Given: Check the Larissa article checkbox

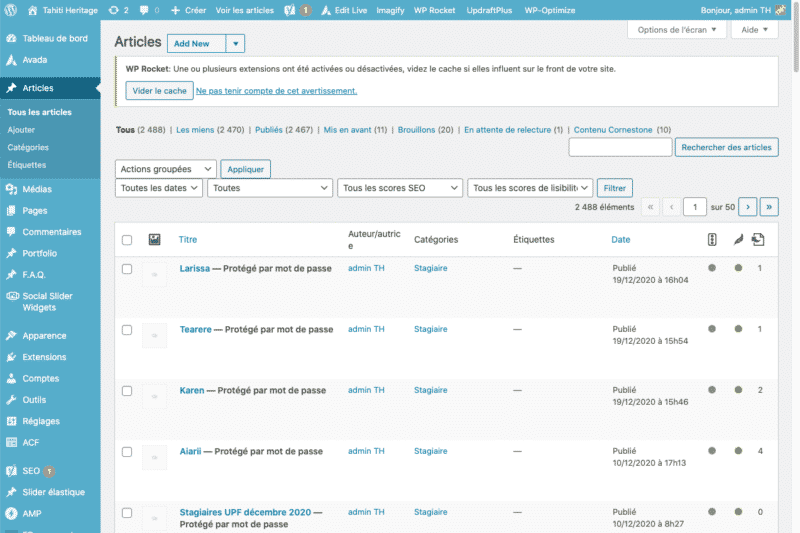Looking at the screenshot, I should pyautogui.click(x=127, y=269).
